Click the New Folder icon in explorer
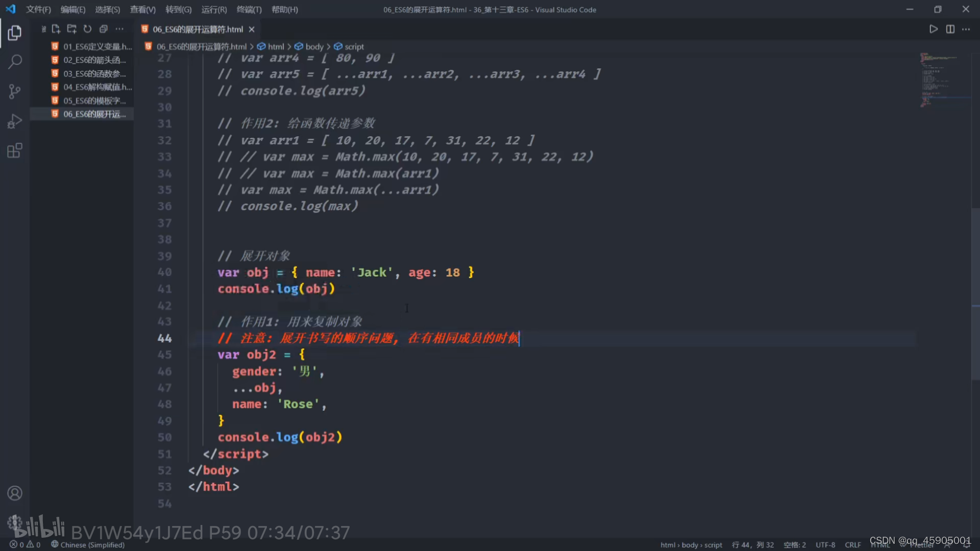Screen dimensions: 980x551 (x=71, y=29)
